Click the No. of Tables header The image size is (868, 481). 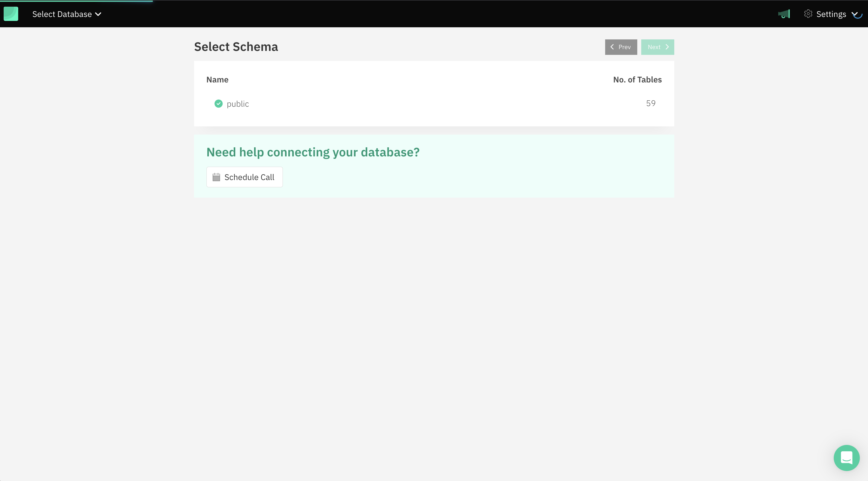point(637,79)
